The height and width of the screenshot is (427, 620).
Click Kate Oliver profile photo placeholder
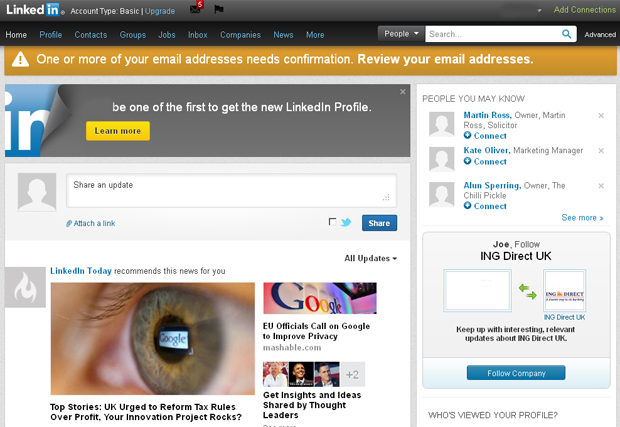[x=442, y=159]
